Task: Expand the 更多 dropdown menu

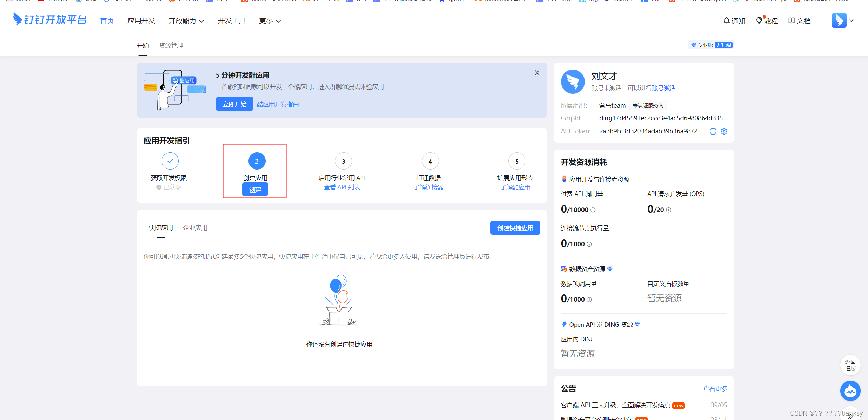Action: coord(270,21)
